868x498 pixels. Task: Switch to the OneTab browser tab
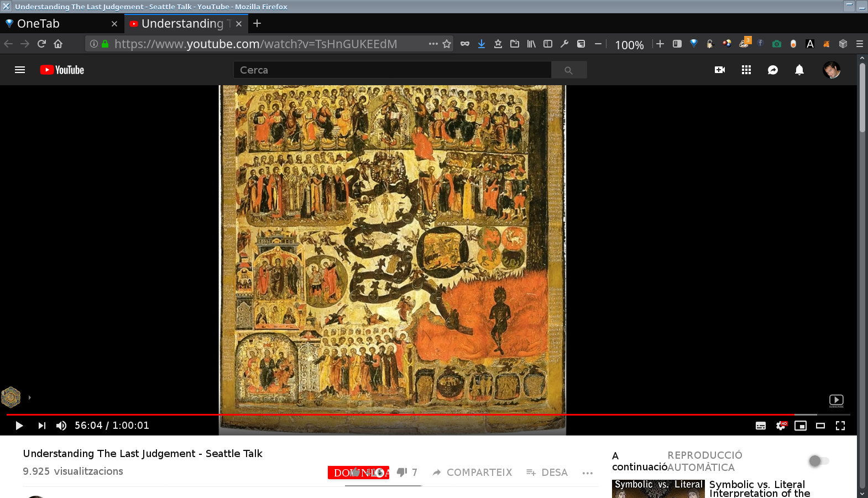click(x=61, y=24)
